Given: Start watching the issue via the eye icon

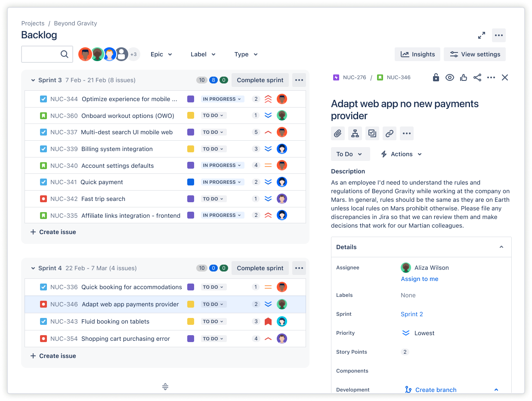Looking at the screenshot, I should pyautogui.click(x=450, y=77).
